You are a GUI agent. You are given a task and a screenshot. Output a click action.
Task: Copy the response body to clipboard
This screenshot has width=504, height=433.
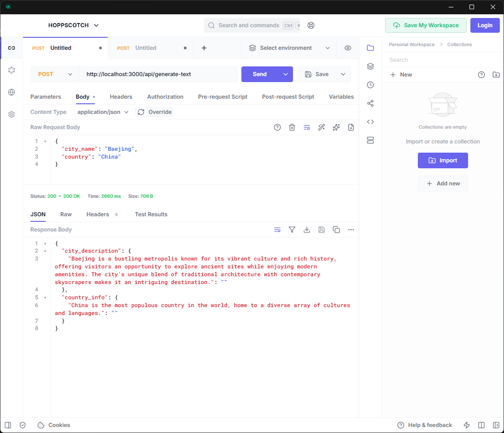coord(336,230)
